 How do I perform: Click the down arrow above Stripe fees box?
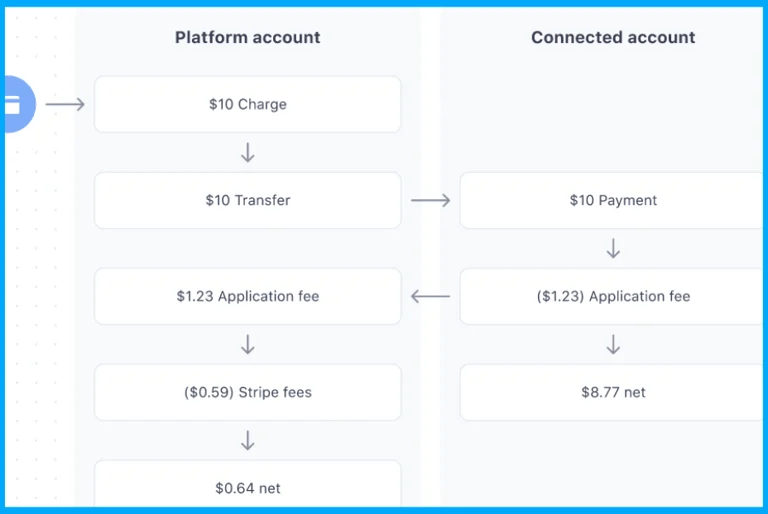[248, 344]
